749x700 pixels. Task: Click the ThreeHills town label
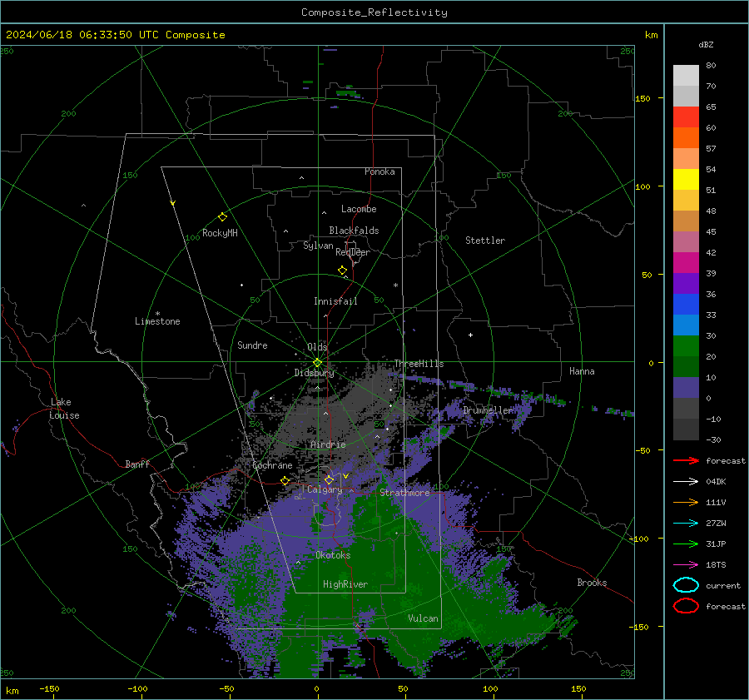[x=419, y=364]
